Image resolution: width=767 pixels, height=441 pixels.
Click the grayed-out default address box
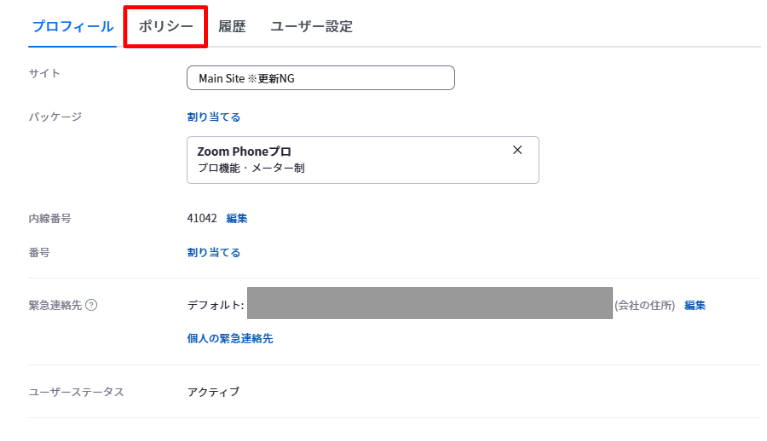pos(429,303)
